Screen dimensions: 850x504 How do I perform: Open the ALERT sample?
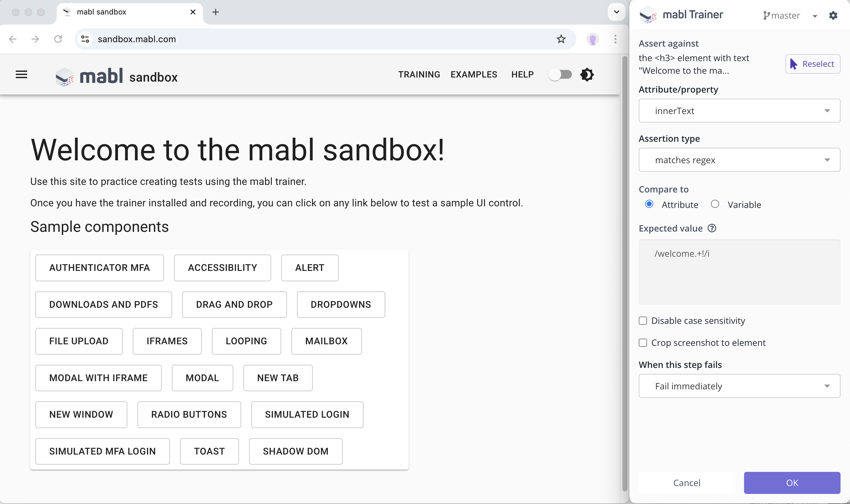tap(310, 268)
